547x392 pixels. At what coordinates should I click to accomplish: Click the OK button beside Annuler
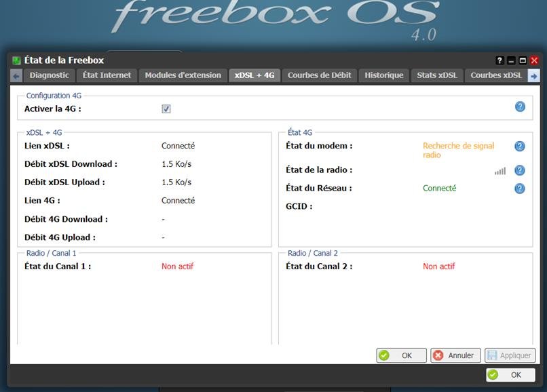click(401, 355)
